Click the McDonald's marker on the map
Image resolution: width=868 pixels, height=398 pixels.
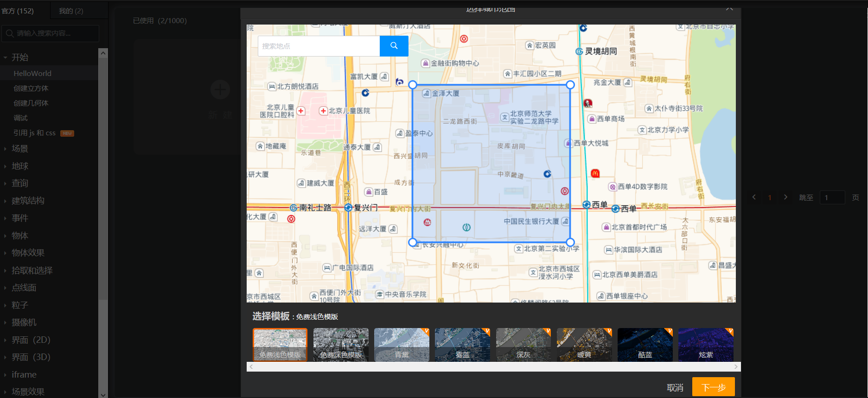point(595,173)
